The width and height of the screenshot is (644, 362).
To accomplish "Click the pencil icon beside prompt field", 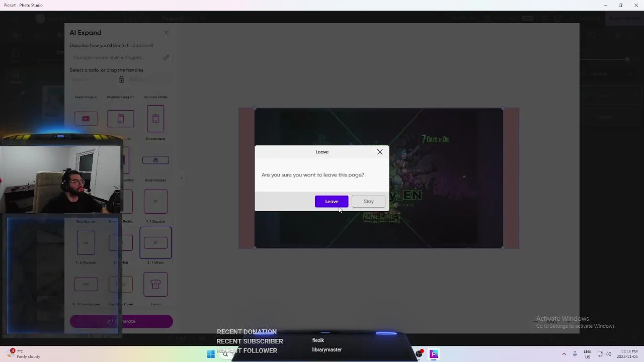I will pos(166,57).
